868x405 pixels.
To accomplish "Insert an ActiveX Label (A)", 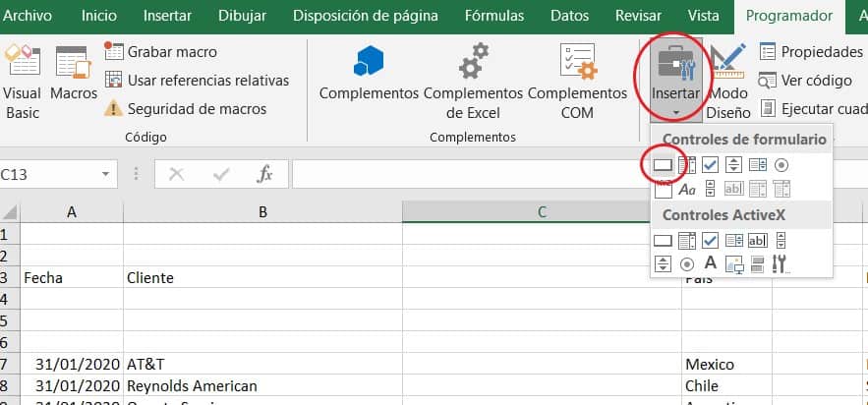I will [x=711, y=263].
